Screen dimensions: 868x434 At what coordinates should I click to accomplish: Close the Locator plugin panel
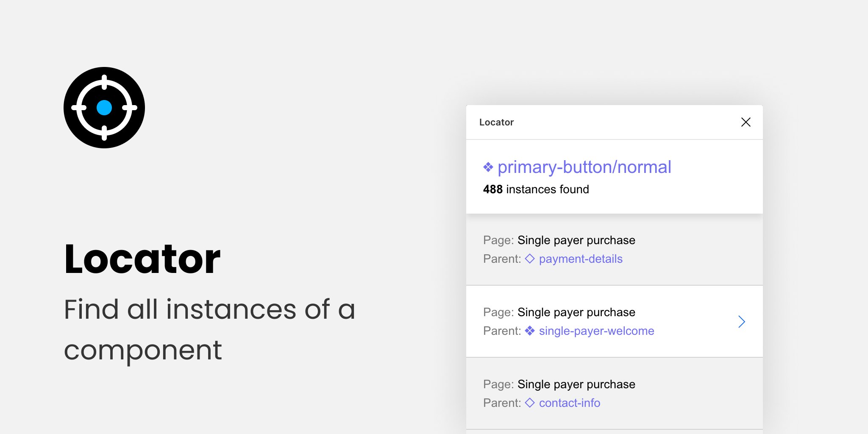(x=746, y=122)
